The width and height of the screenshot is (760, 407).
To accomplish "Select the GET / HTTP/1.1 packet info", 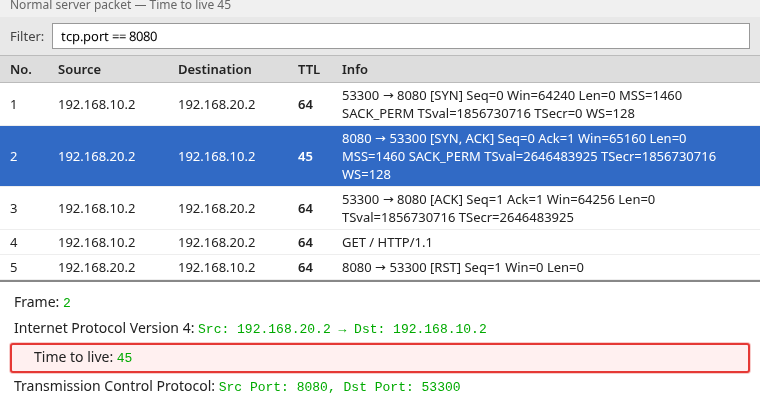I will (387, 242).
